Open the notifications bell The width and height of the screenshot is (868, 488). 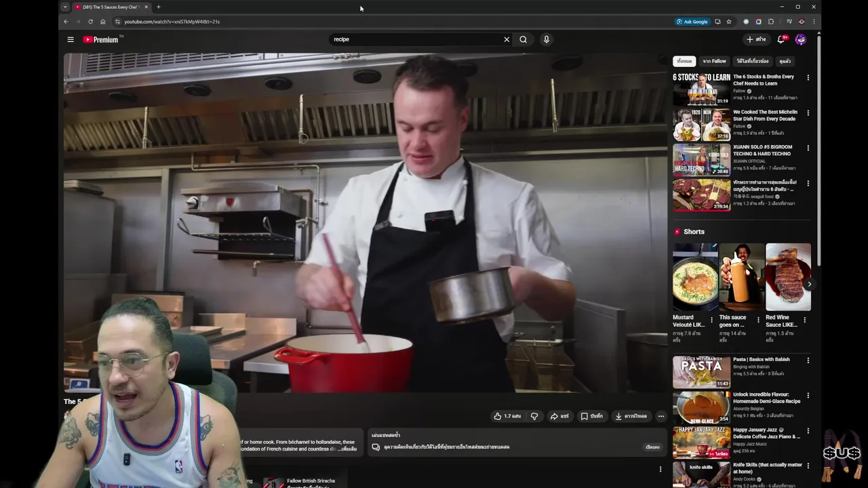coord(782,39)
